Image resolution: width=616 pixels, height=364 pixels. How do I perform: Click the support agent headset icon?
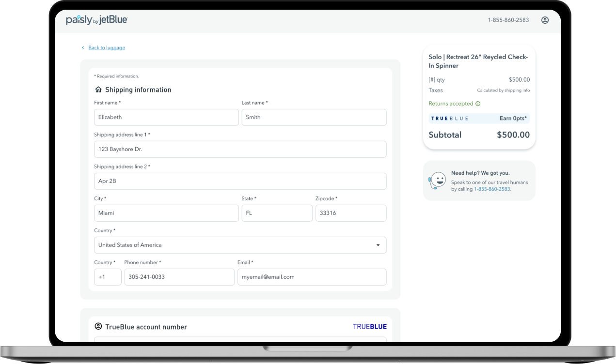coord(437,181)
